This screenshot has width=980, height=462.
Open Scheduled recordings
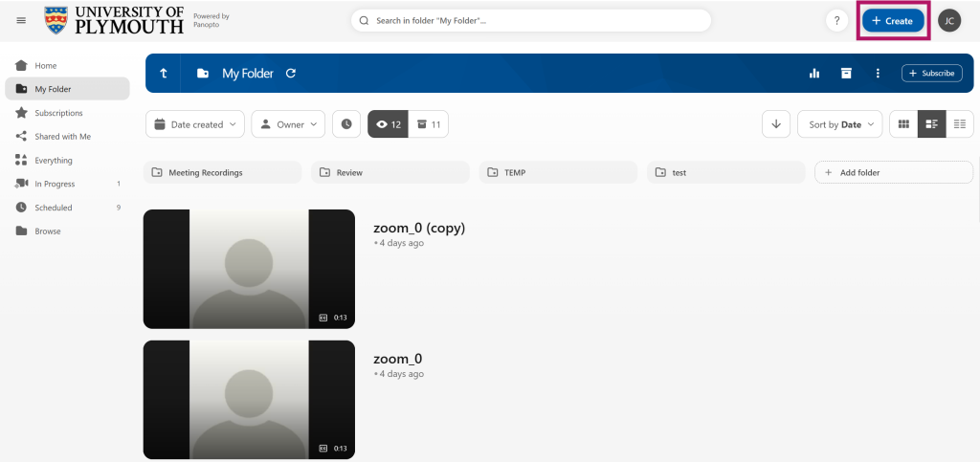click(68, 208)
